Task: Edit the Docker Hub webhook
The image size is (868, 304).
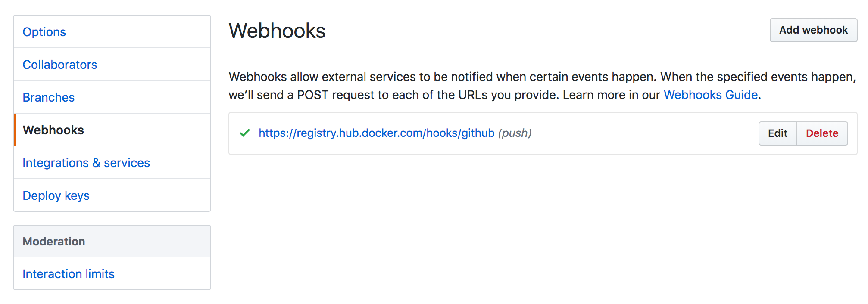Action: tap(777, 133)
